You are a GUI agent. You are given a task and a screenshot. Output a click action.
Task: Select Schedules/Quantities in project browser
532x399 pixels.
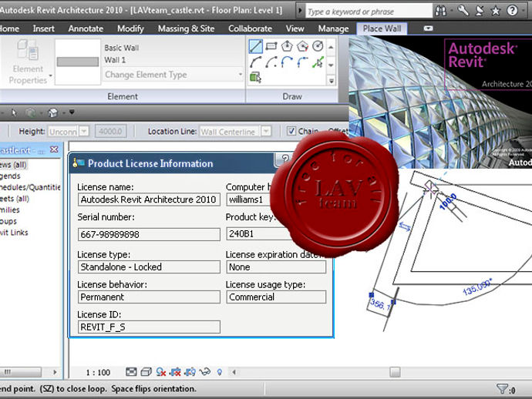(30, 187)
